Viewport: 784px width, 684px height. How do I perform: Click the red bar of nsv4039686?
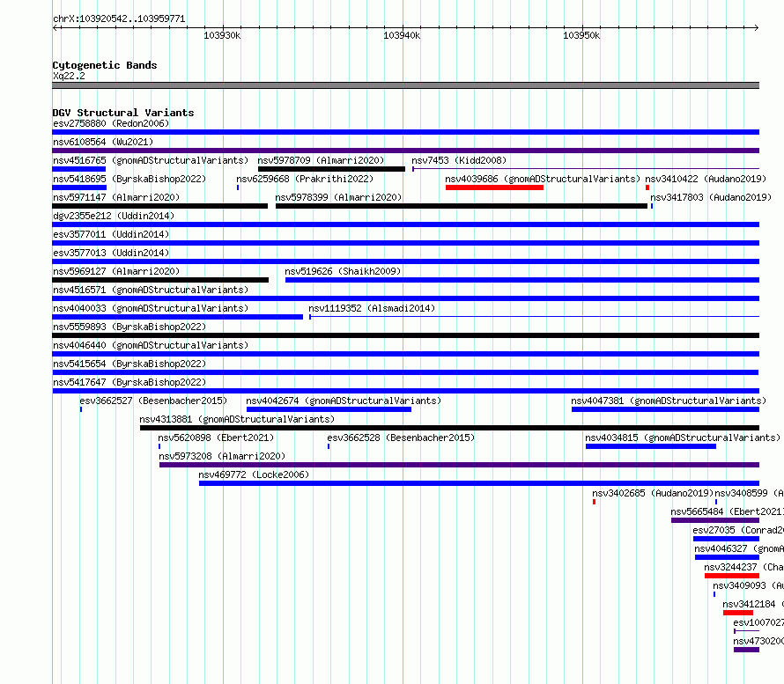(494, 188)
